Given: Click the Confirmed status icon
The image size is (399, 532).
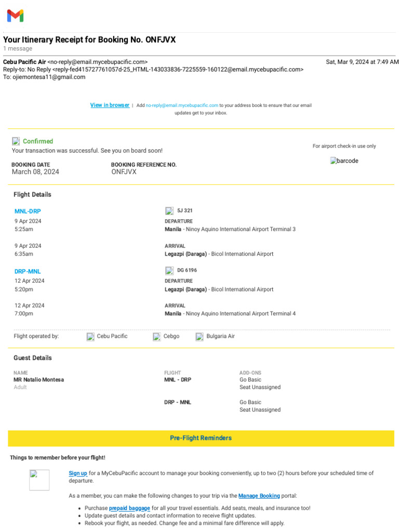Looking at the screenshot, I should [x=16, y=141].
